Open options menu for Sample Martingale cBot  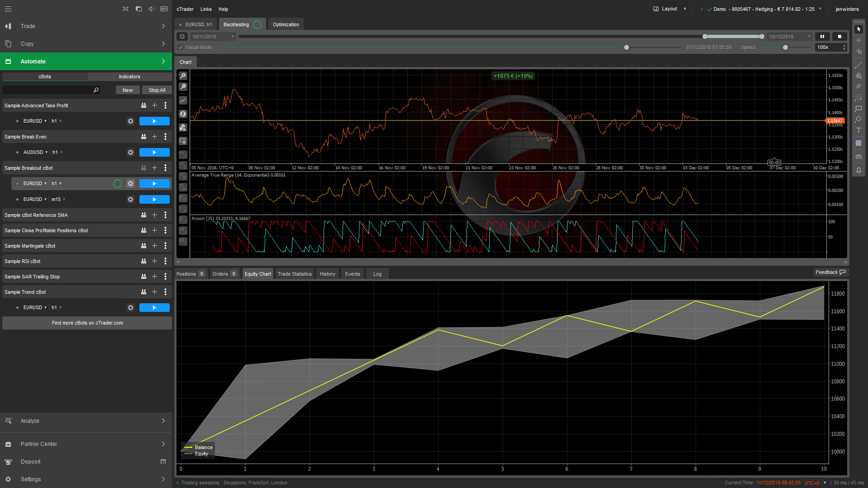(165, 246)
